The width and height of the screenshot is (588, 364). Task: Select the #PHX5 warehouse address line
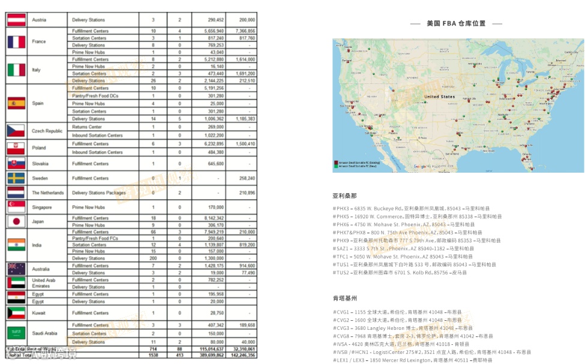pos(417,216)
